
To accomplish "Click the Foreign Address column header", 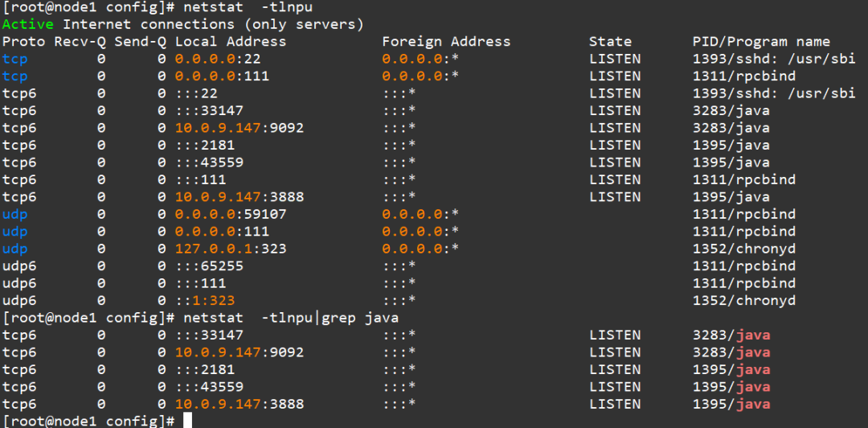I will point(446,42).
